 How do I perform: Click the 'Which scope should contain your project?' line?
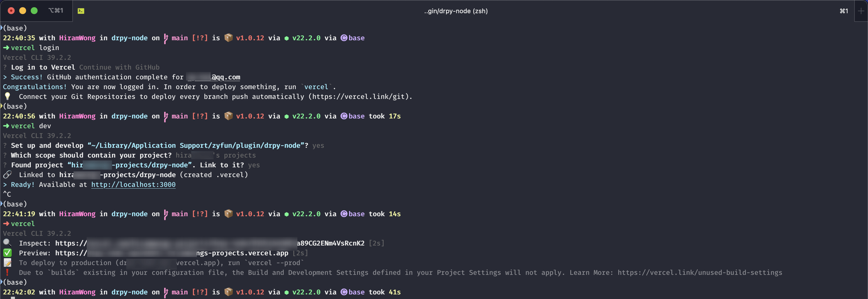pyautogui.click(x=129, y=155)
